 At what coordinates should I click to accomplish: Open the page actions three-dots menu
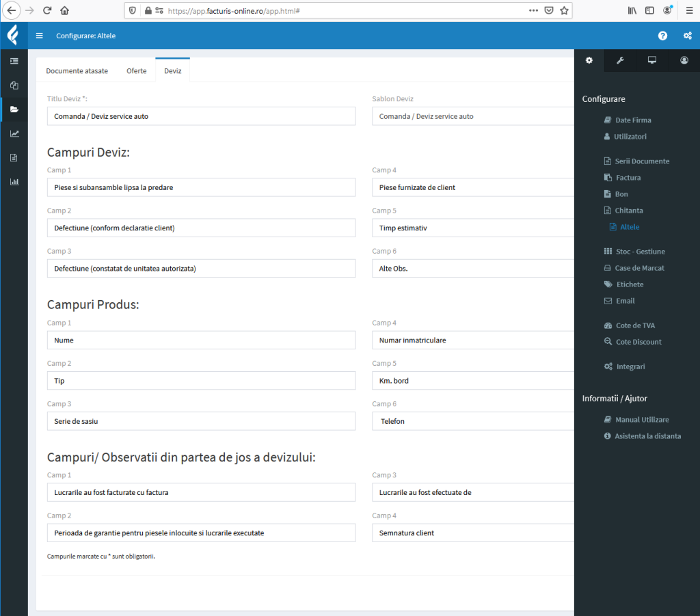point(533,10)
